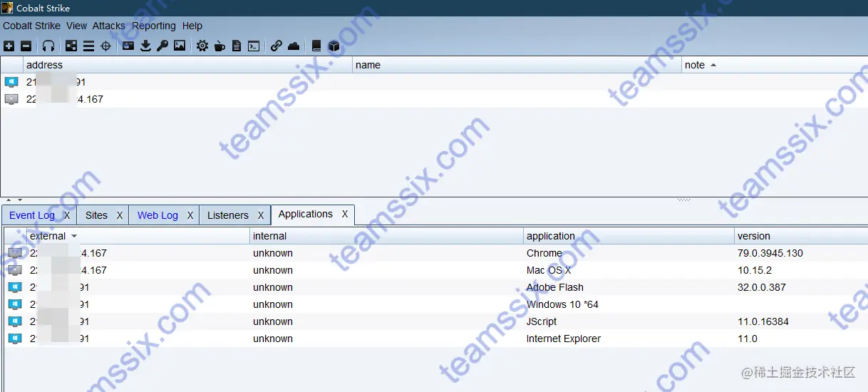868x392 pixels.
Task: Click the Windows icon in the Internet Explorer row
Action: click(x=15, y=339)
